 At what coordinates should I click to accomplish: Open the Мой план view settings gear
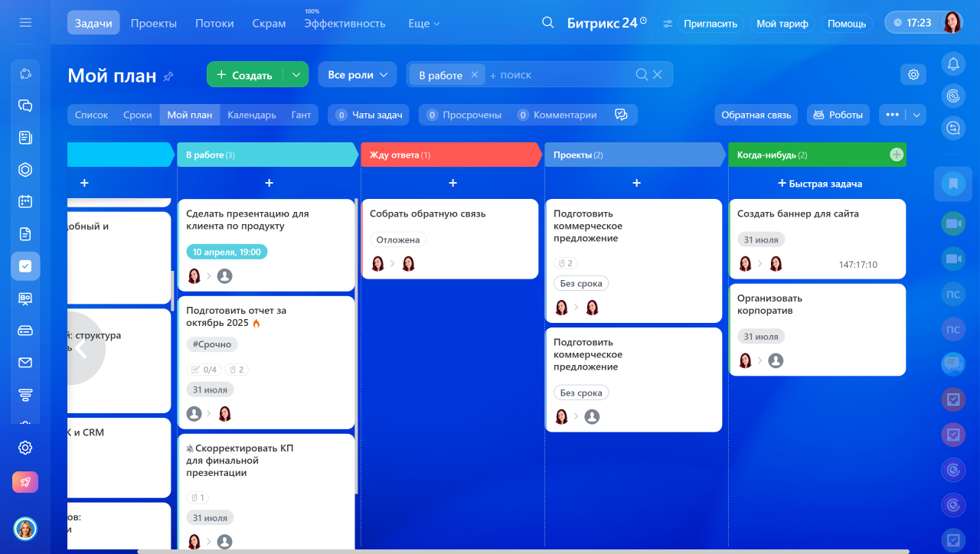pyautogui.click(x=913, y=75)
